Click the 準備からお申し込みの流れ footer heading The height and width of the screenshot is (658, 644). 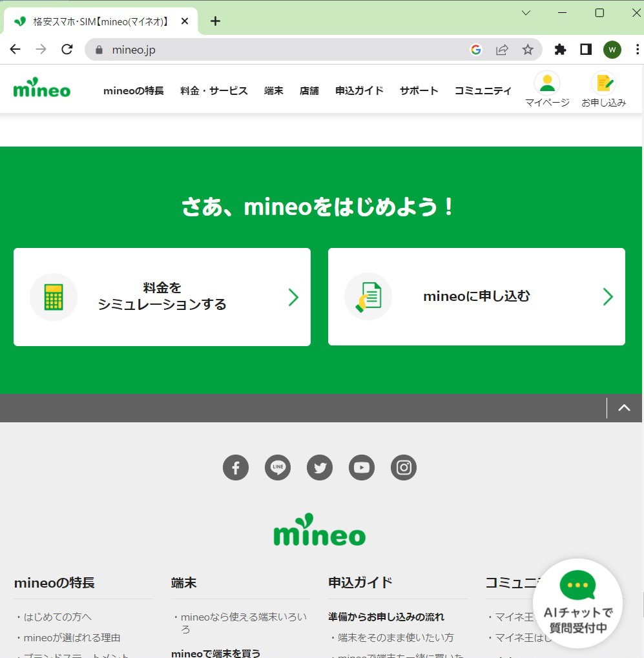pyautogui.click(x=386, y=617)
